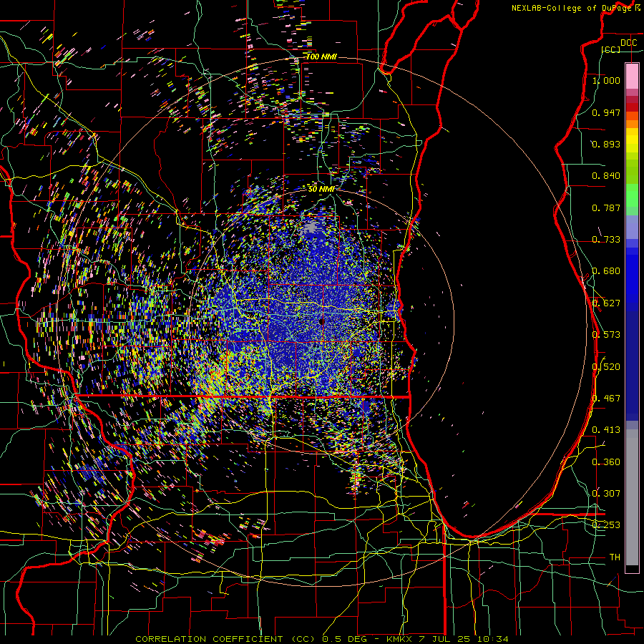Click the 0.733 value on the color scale
644x644 pixels.
coord(606,240)
